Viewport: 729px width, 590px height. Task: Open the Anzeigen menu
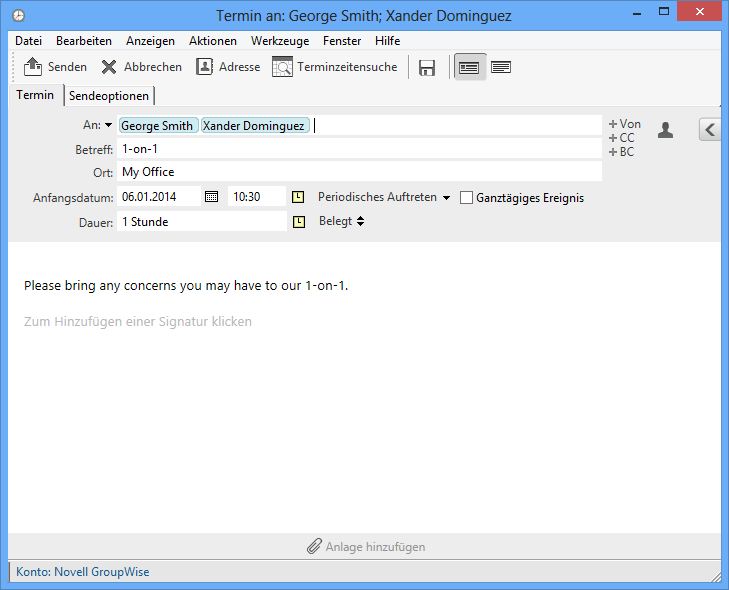[150, 41]
